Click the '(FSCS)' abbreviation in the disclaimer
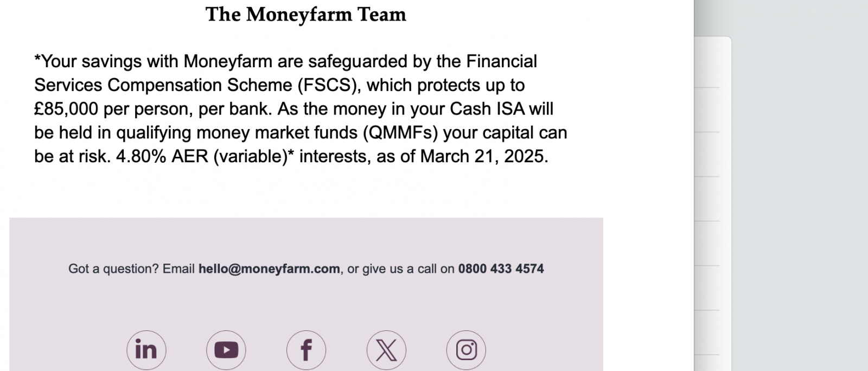This screenshot has width=868, height=371. point(329,85)
